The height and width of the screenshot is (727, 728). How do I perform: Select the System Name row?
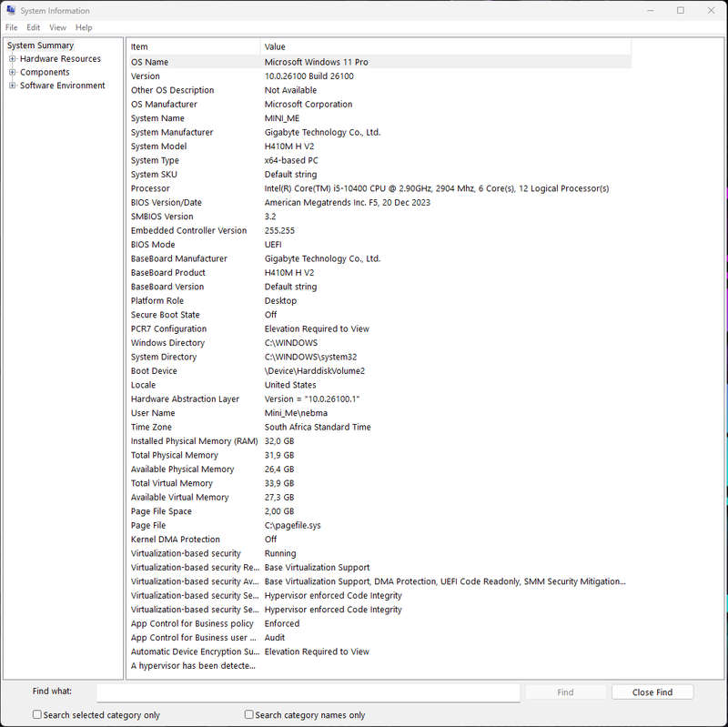(379, 118)
